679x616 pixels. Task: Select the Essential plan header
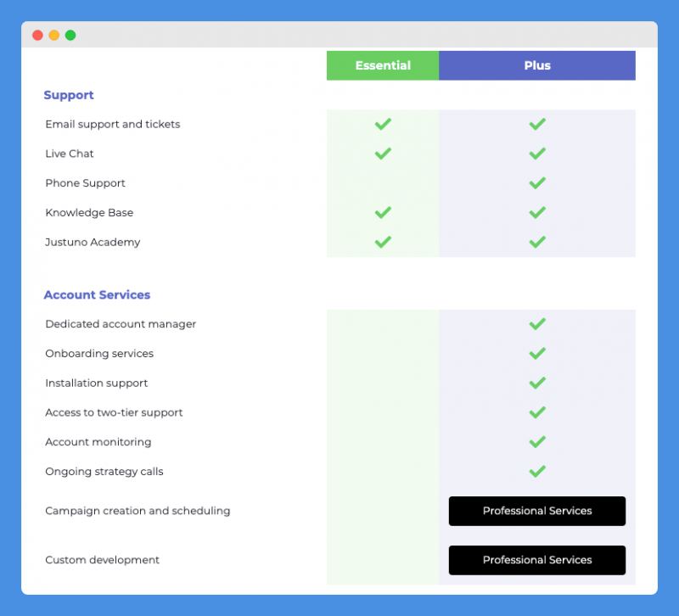tap(383, 65)
